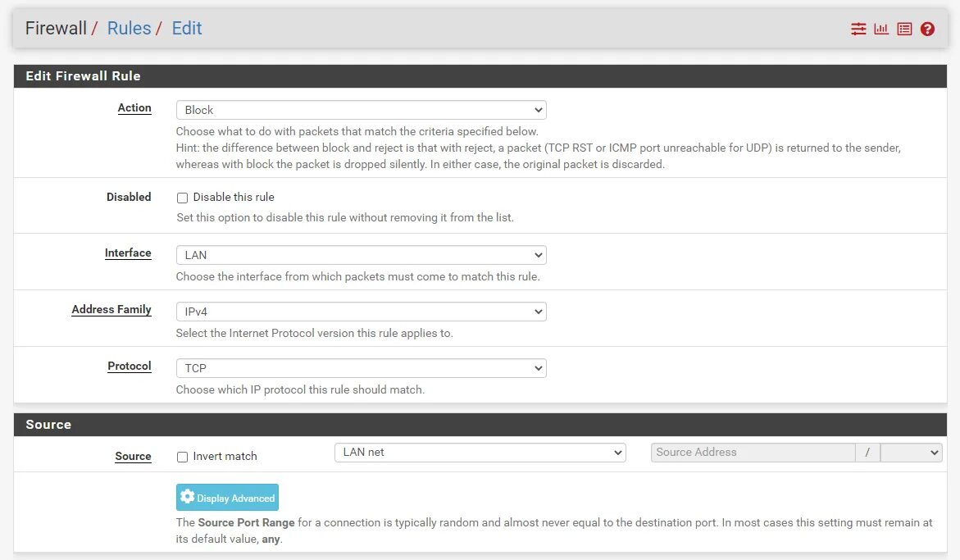The width and height of the screenshot is (960, 560).
Task: Click the underlined Interface label
Action: pos(128,253)
